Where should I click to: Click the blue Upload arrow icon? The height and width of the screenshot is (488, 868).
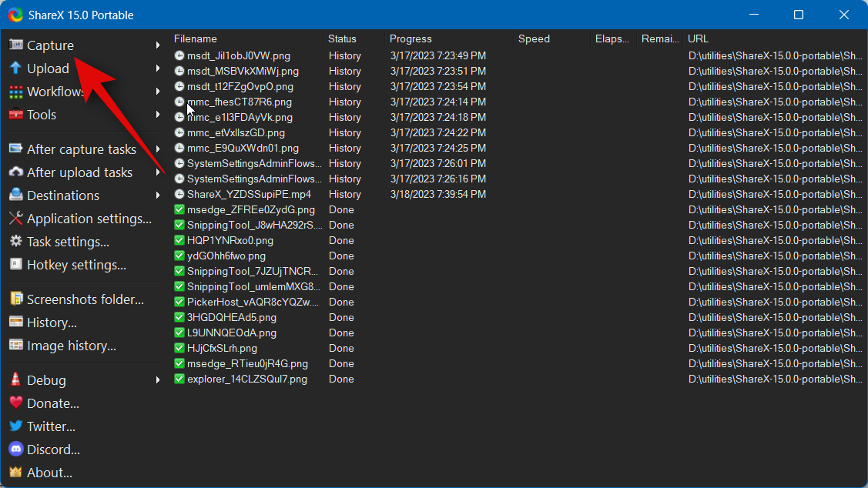click(15, 69)
